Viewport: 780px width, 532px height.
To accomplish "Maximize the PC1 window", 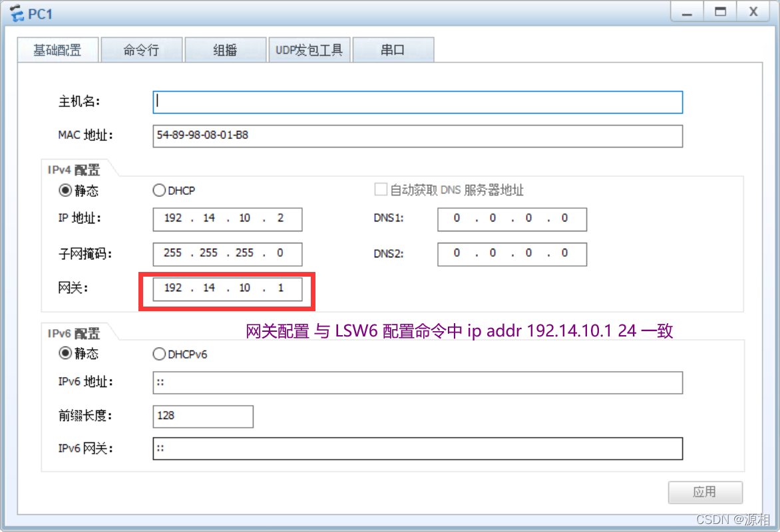I will [x=720, y=11].
